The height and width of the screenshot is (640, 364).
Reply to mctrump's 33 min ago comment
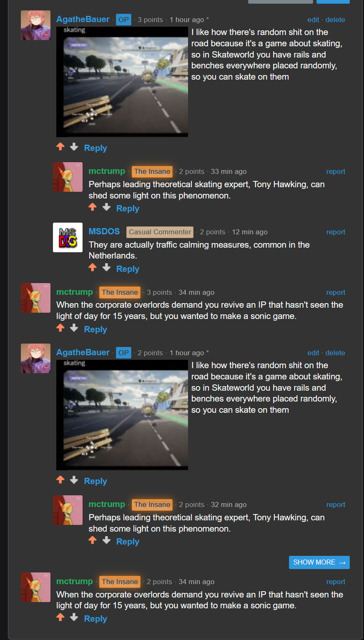[128, 208]
